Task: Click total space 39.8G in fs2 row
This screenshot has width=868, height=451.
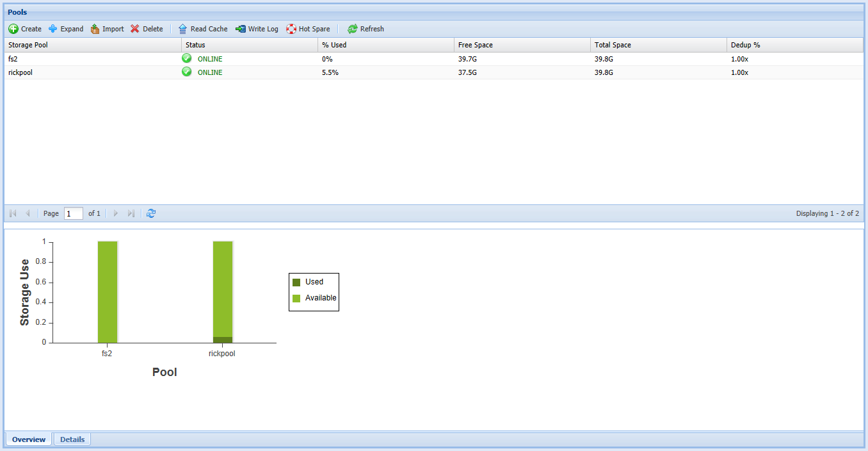Action: [x=604, y=59]
